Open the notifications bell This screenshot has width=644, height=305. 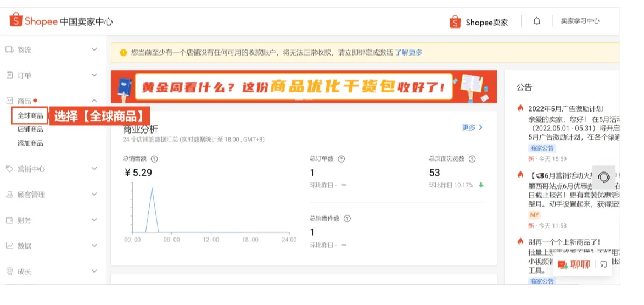[536, 21]
